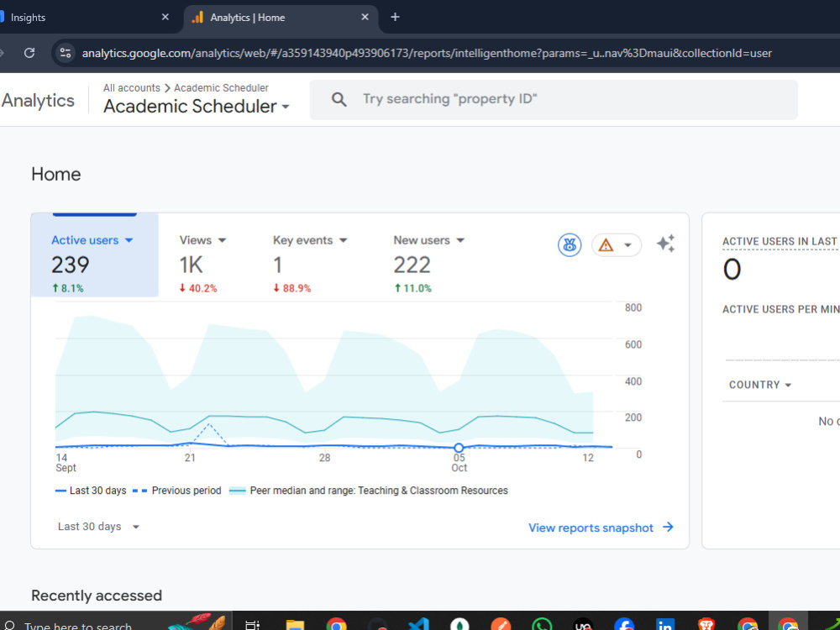Image resolution: width=840 pixels, height=630 pixels.
Task: Open Facebook from the taskbar
Action: [624, 625]
